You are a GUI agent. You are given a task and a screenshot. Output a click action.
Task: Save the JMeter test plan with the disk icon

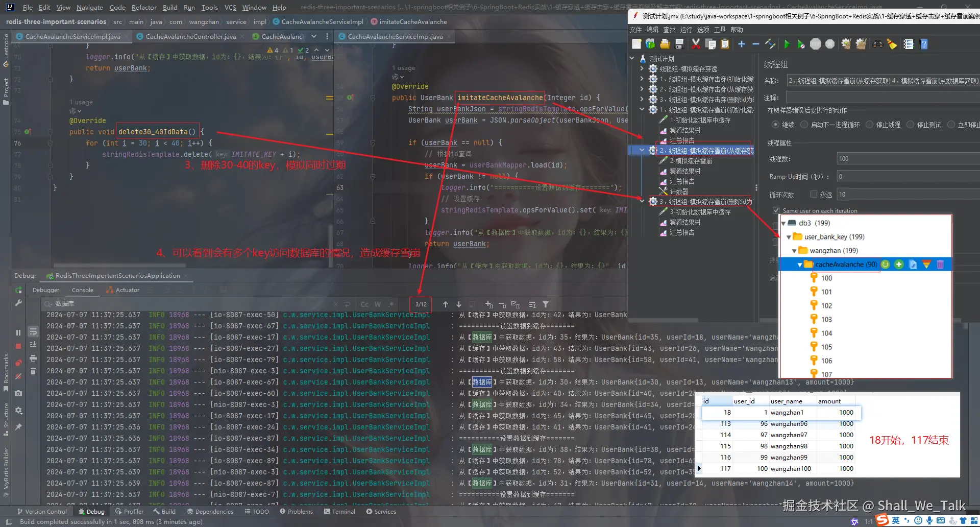tap(679, 44)
